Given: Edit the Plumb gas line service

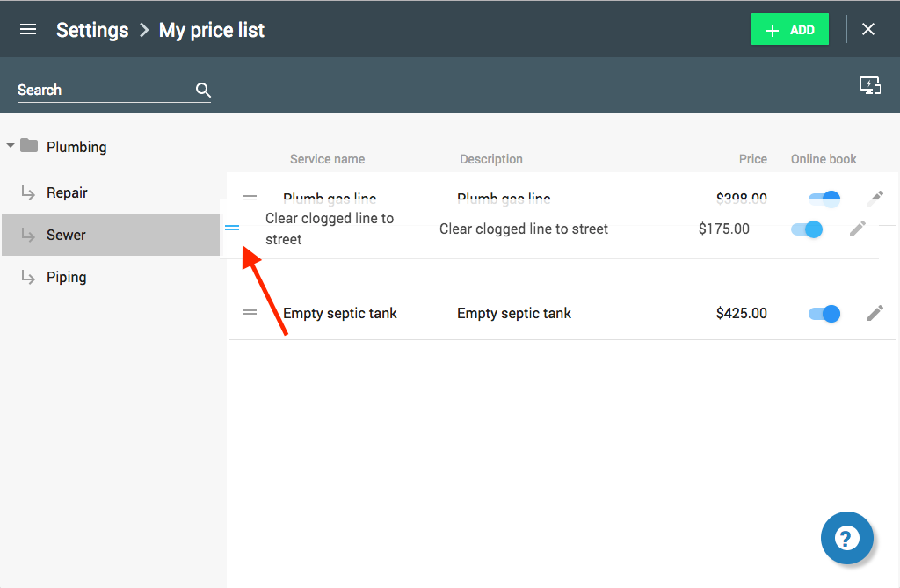Looking at the screenshot, I should point(875,197).
